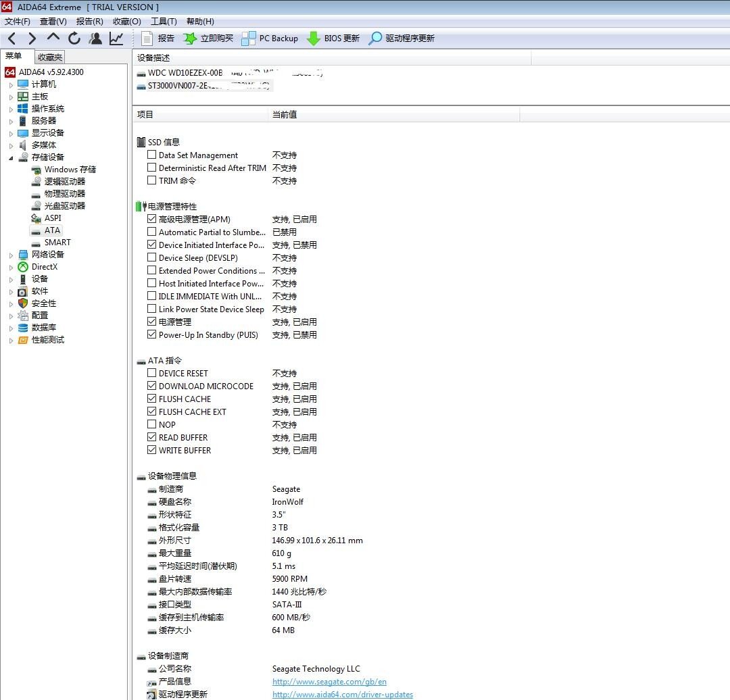
Task: Expand the 主板 tree node
Action: (11, 97)
